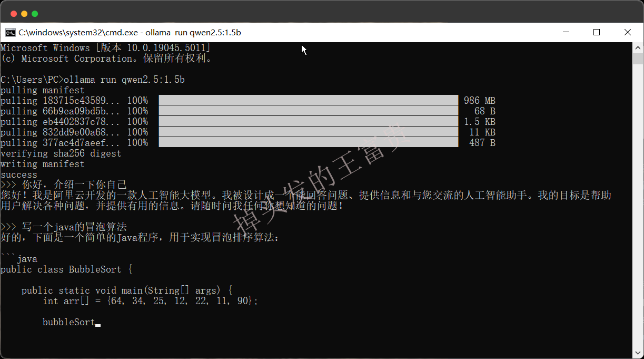
Task: Click the "verifying sha256 digest" line
Action: click(61, 153)
